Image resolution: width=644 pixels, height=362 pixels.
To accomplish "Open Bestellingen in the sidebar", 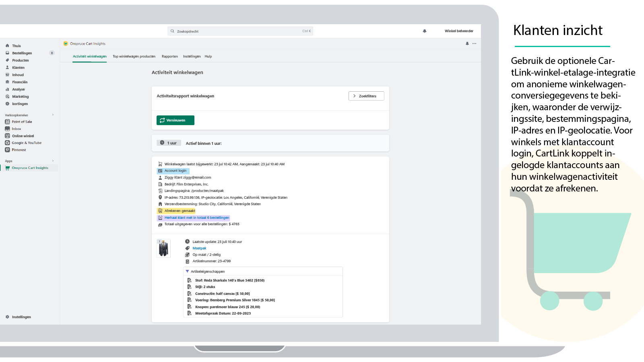I will coord(22,53).
